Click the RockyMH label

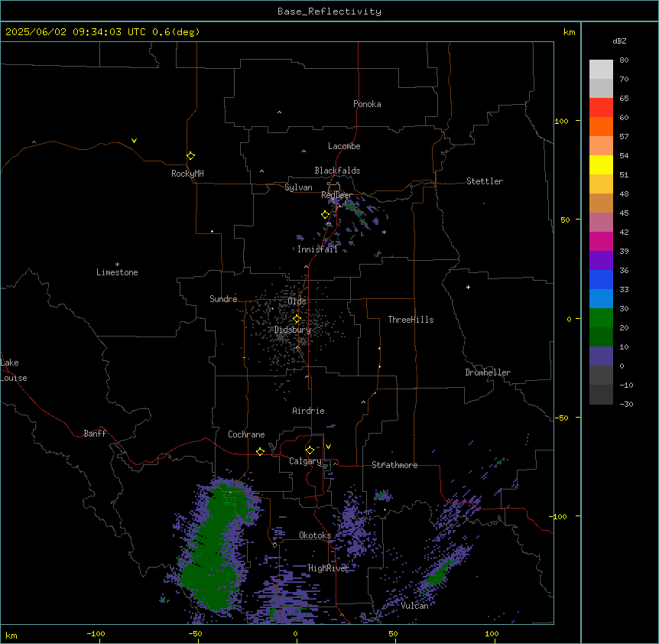coord(187,174)
